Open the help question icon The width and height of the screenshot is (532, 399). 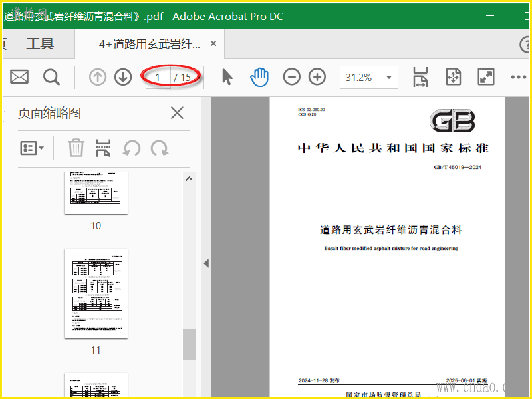[x=525, y=45]
